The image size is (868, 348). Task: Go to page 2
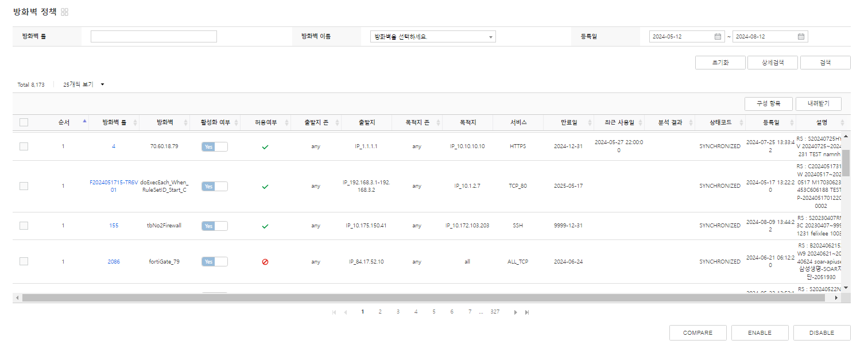[380, 312]
